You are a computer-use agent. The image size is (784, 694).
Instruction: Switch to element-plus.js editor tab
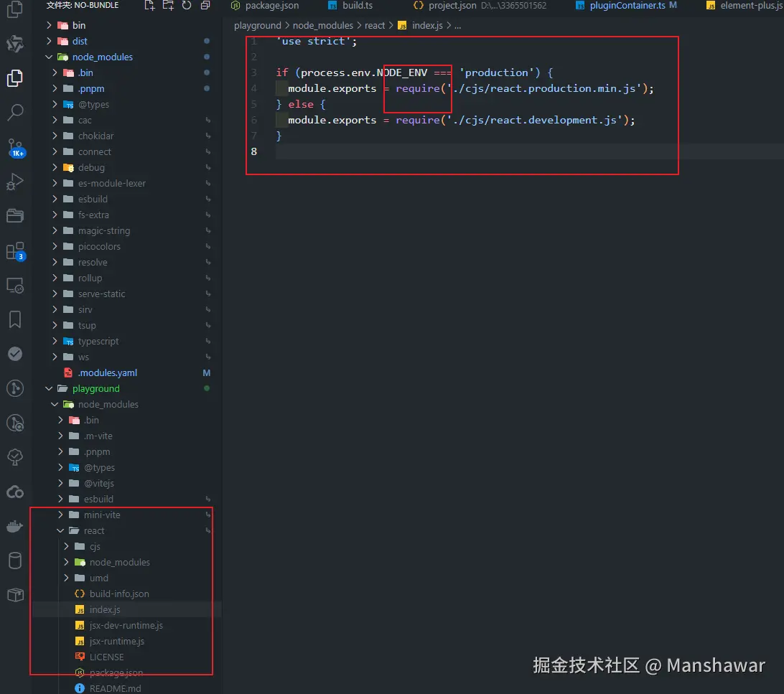pos(745,6)
